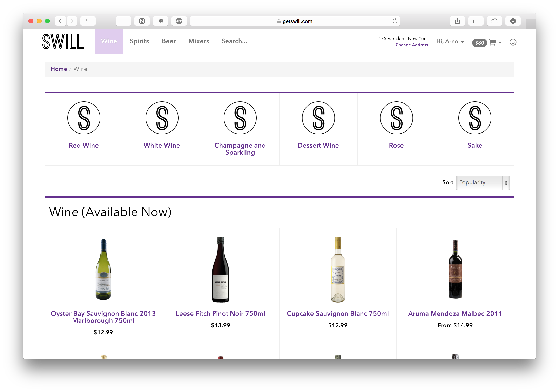The image size is (559, 392).
Task: Click the getswill.com address bar
Action: pyautogui.click(x=295, y=21)
